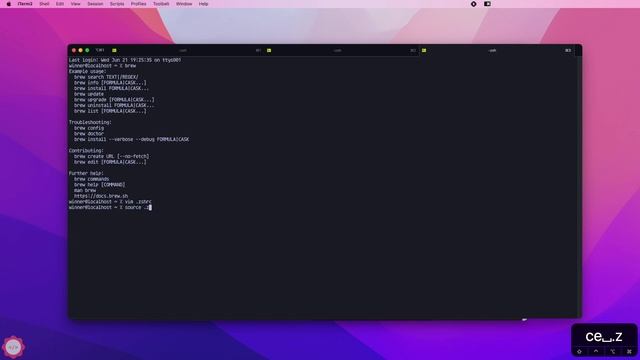Image resolution: width=640 pixels, height=360 pixels.
Task: Switch to the second zsh tab
Action: [337, 51]
